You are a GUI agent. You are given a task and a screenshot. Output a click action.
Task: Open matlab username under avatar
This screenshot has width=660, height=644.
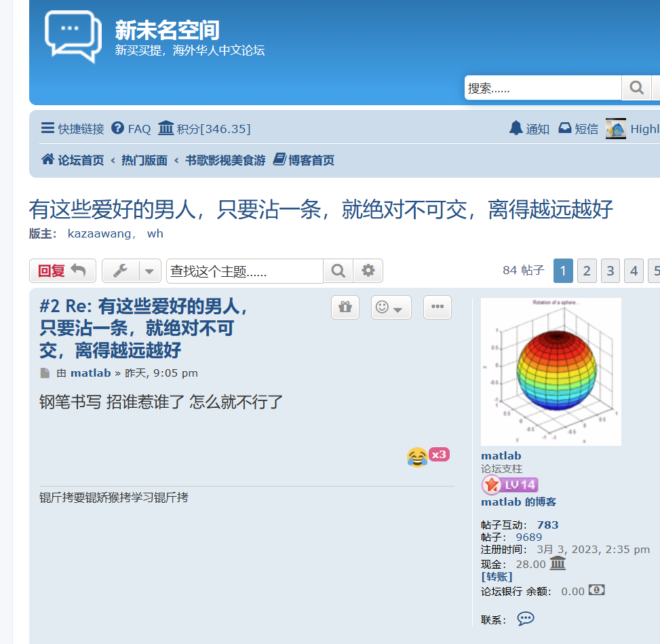(501, 456)
